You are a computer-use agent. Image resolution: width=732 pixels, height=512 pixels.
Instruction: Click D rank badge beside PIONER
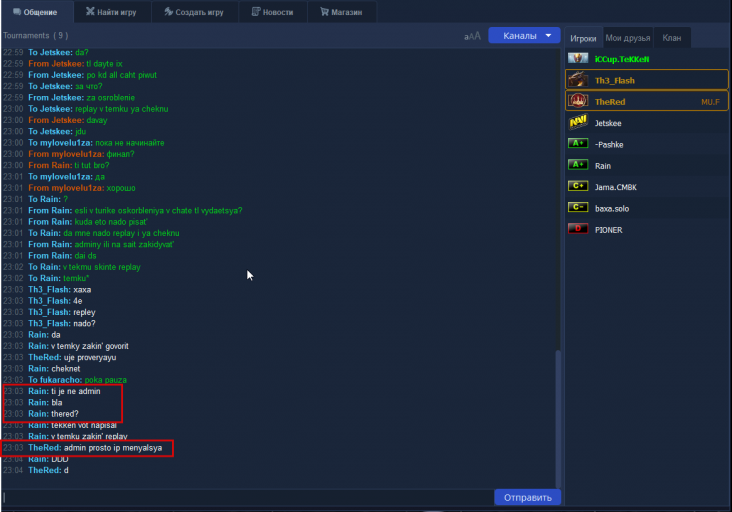pyautogui.click(x=578, y=229)
